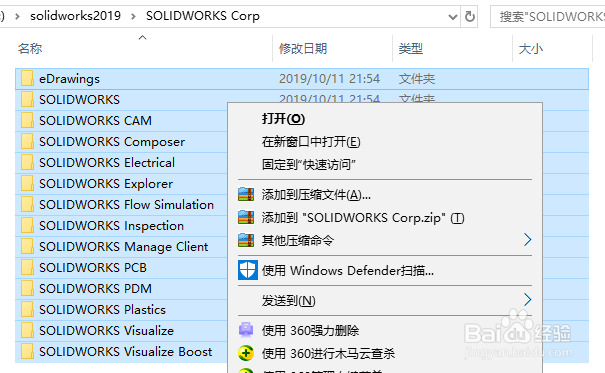Click the archive icon beside 其他压缩命令

pyautogui.click(x=246, y=240)
